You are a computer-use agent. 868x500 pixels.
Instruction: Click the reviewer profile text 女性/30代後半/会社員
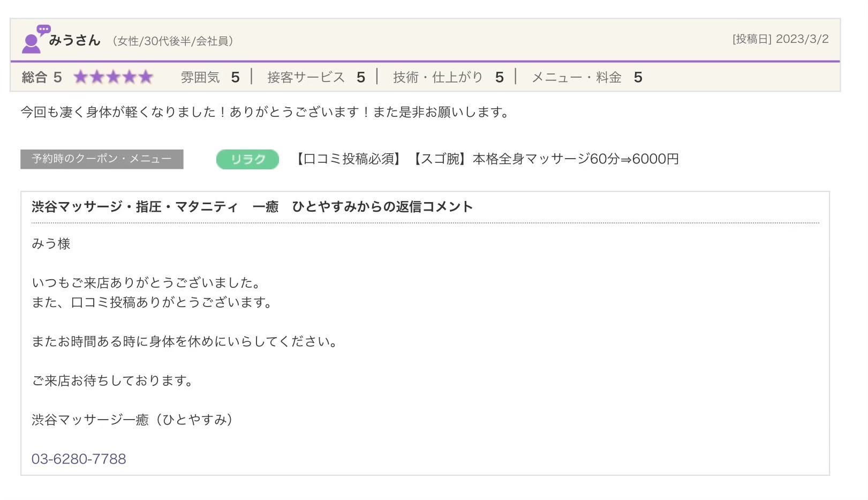[x=172, y=41]
